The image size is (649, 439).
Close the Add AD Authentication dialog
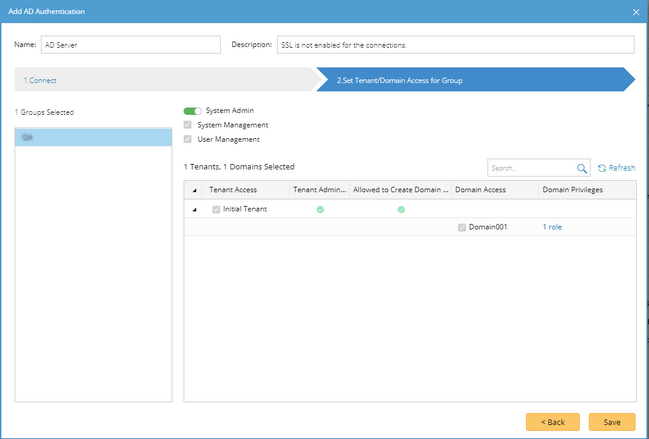636,11
